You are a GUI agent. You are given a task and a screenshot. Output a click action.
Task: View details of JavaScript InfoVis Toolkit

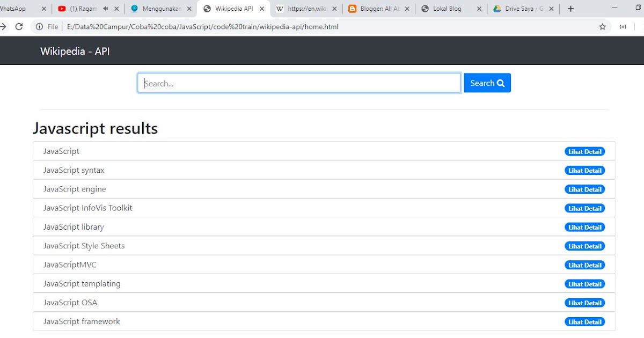click(x=584, y=208)
